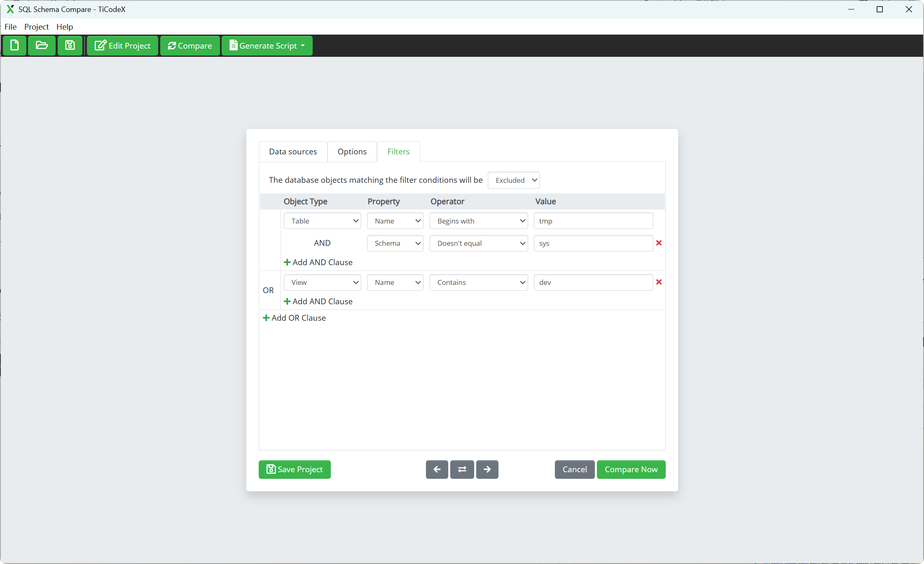Open the Begins with operator dropdown
924x564 pixels.
coord(478,221)
